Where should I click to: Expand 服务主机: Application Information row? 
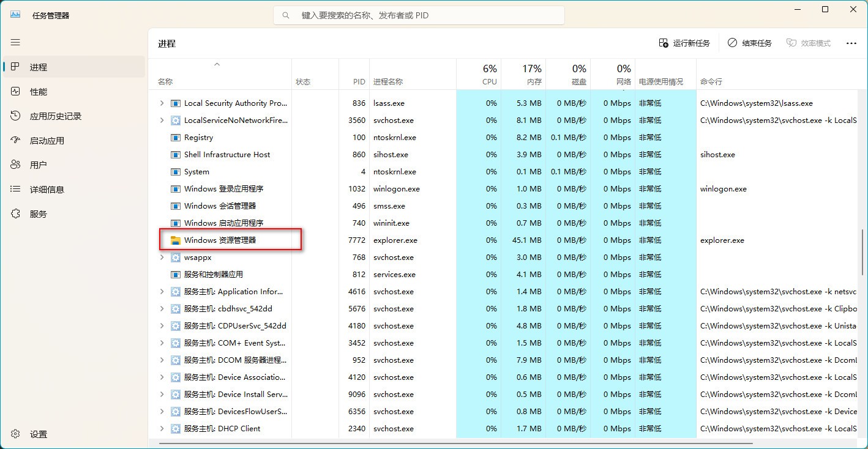162,292
